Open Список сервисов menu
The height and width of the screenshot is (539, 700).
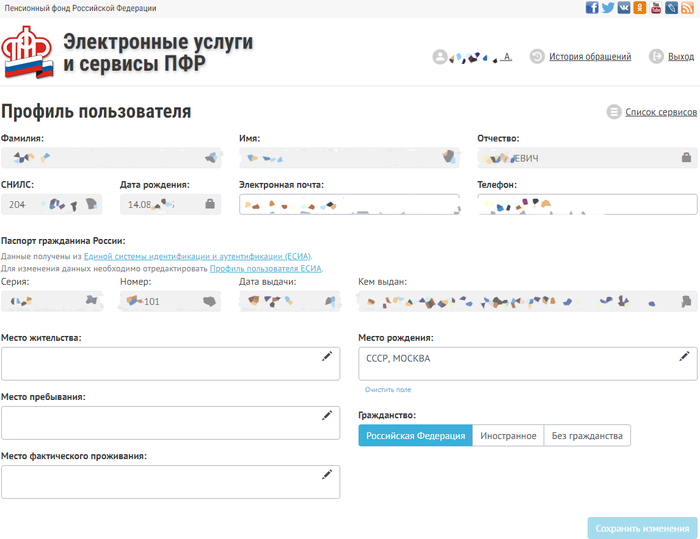coord(660,112)
